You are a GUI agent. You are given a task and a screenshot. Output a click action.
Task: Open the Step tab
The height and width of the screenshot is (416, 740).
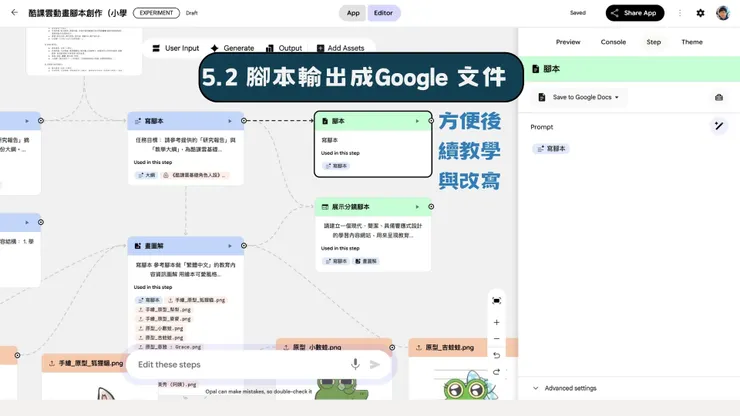654,42
